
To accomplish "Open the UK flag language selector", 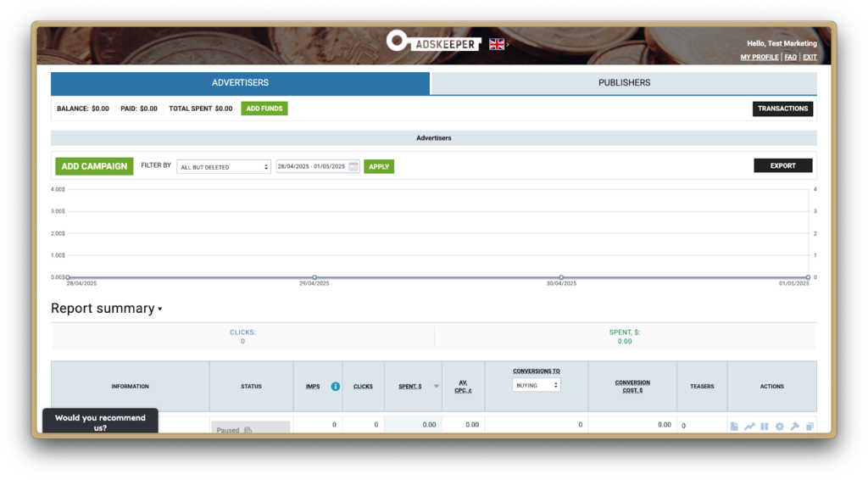I will point(498,43).
